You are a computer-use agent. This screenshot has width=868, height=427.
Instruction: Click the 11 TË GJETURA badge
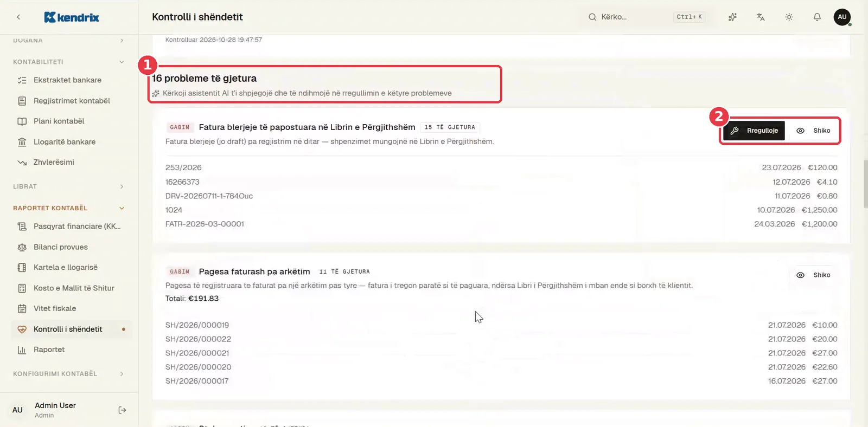(x=344, y=272)
